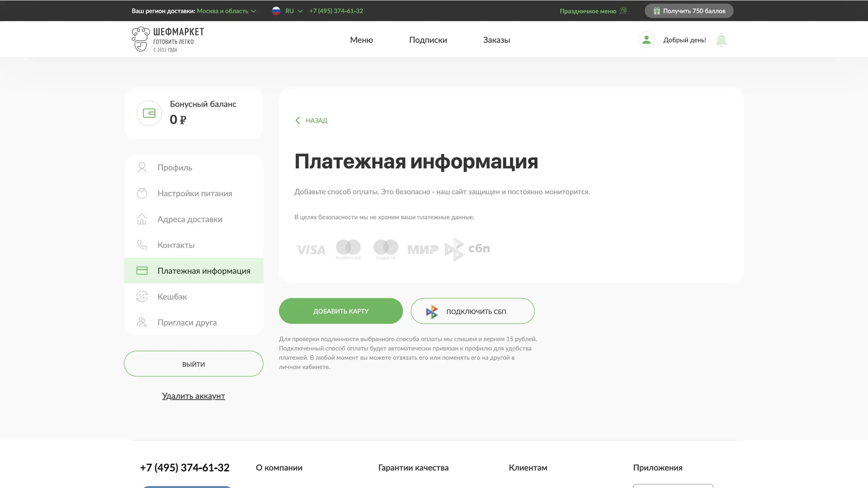Click the notification bell icon
868x488 pixels.
click(x=721, y=40)
